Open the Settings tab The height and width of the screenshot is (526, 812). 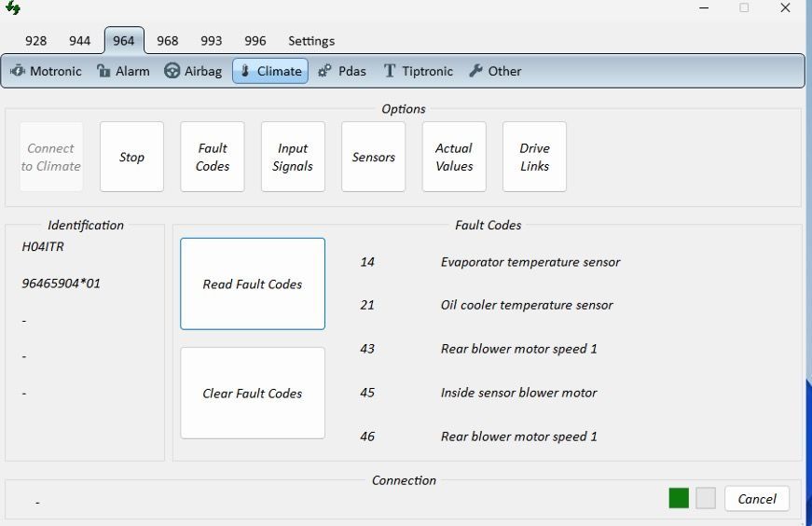point(311,41)
